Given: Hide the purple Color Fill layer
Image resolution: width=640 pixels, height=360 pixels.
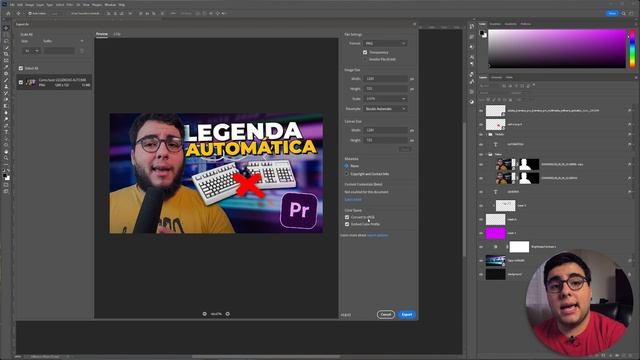Looking at the screenshot, I should click(481, 233).
